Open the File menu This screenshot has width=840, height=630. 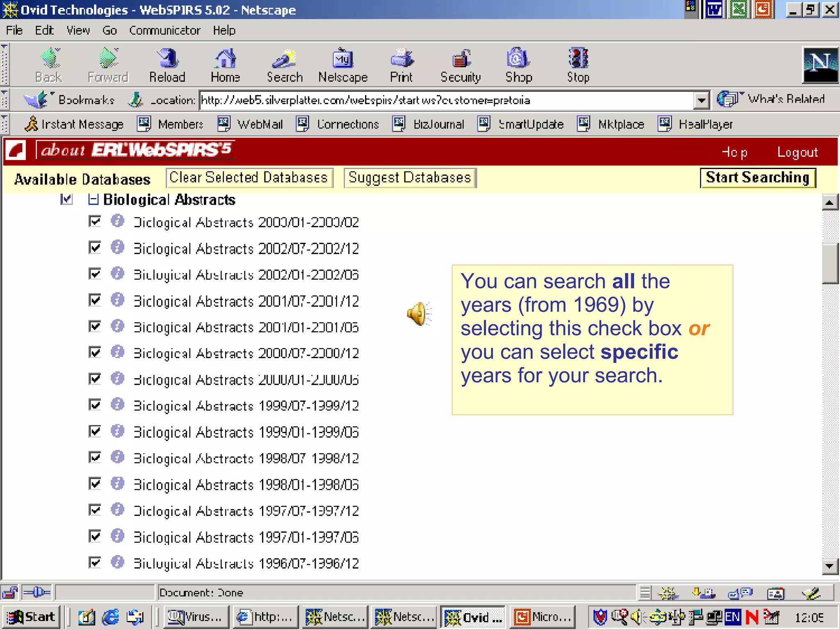coord(14,30)
